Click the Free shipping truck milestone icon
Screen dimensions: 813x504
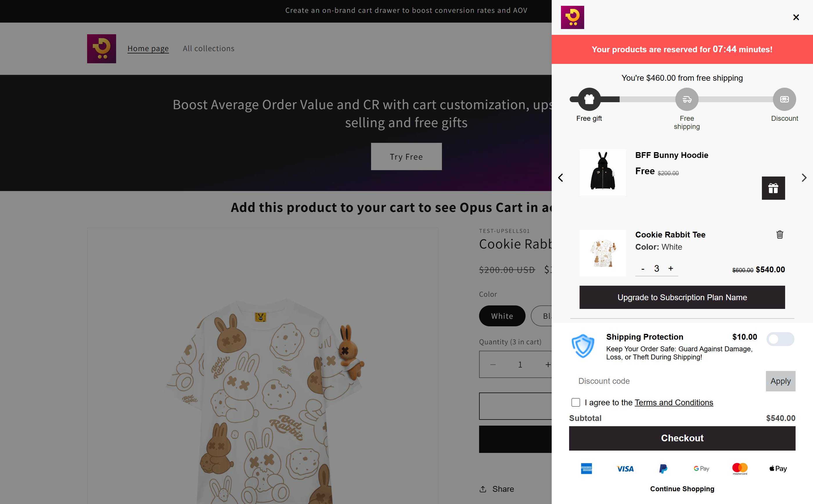(687, 99)
